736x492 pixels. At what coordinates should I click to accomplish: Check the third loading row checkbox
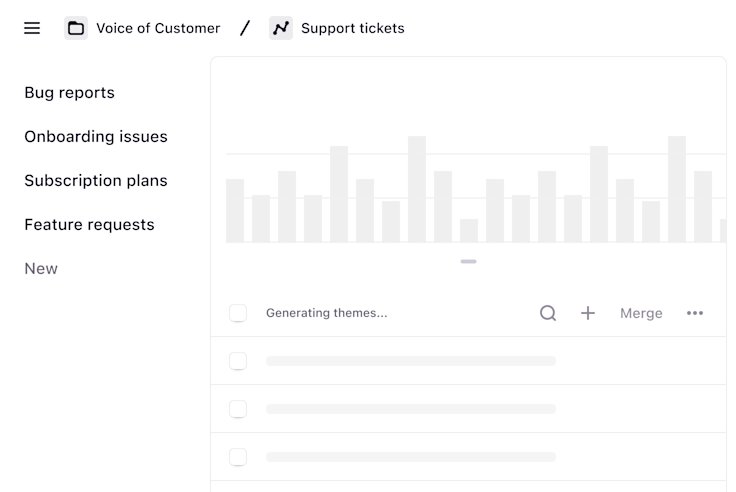pyautogui.click(x=238, y=457)
